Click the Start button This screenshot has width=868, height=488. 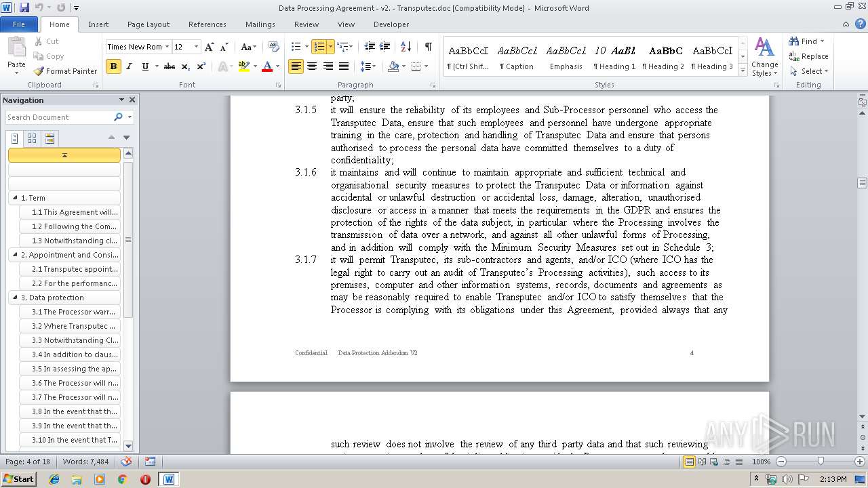pos(18,479)
